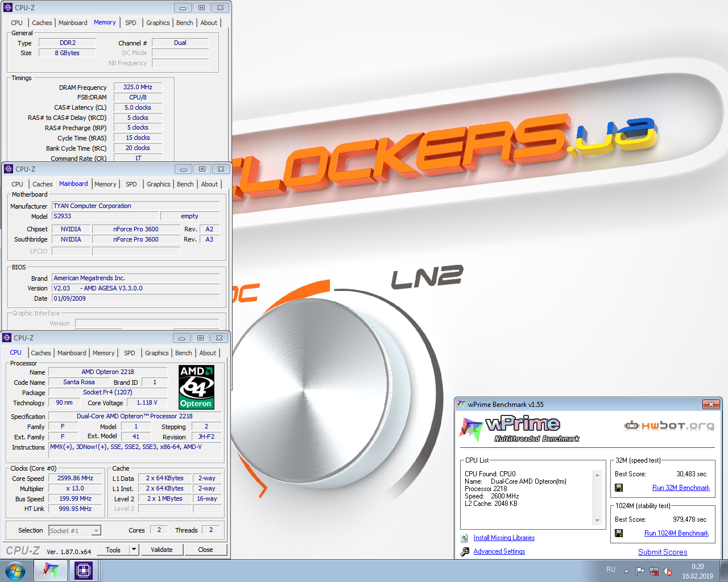
Task: Click Show desktop at the taskbar edge
Action: pyautogui.click(x=723, y=571)
